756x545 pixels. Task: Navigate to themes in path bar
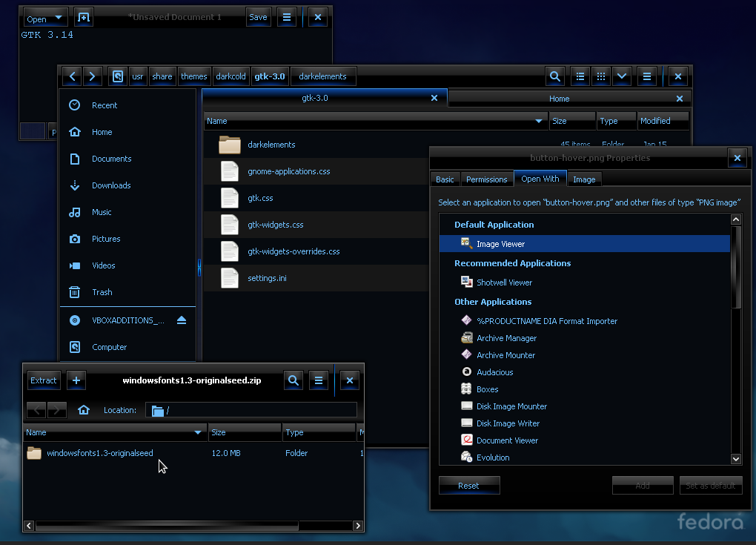click(x=194, y=76)
